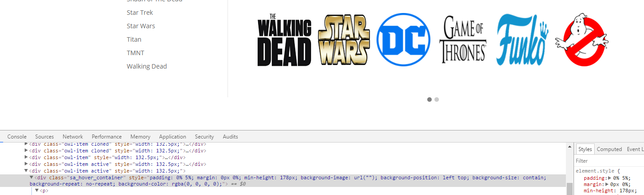Open the Walking Dead sidebar link
Screen dimensions: 644x195
(x=147, y=66)
